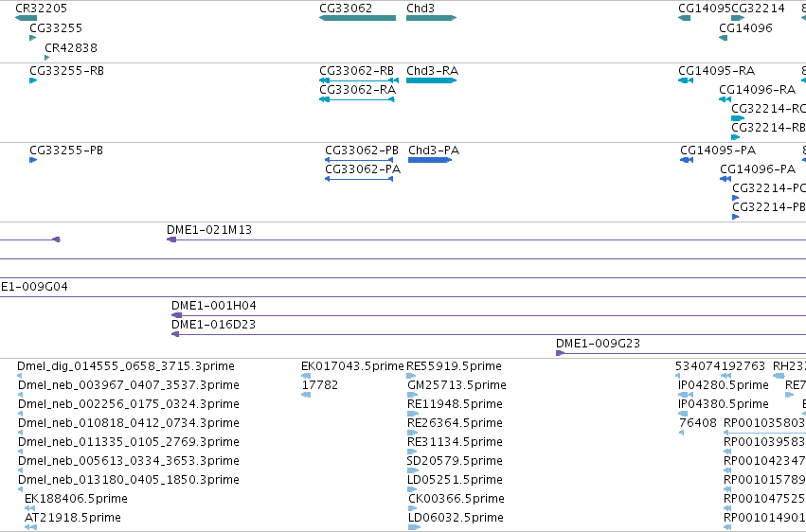806x532 pixels.
Task: Select the IP04280.5prime EST label
Action: click(x=724, y=385)
